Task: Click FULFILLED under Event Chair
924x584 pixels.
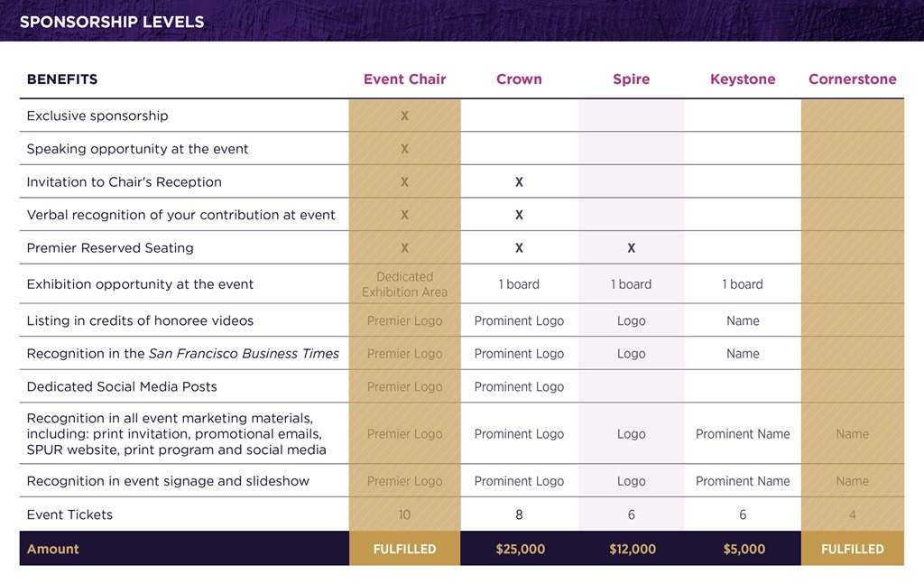Action: tap(404, 549)
